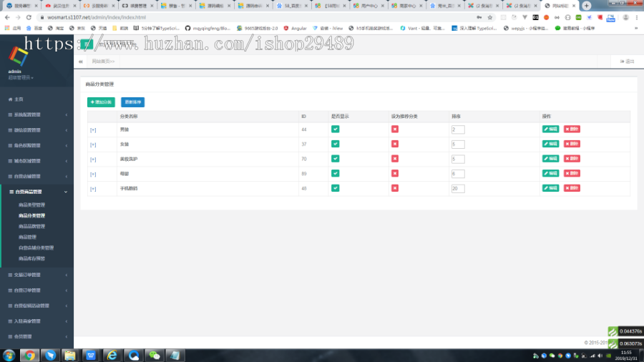This screenshot has height=362, width=644.
Task: Open 自营店铺分类管理 submenu item
Action: point(36,248)
